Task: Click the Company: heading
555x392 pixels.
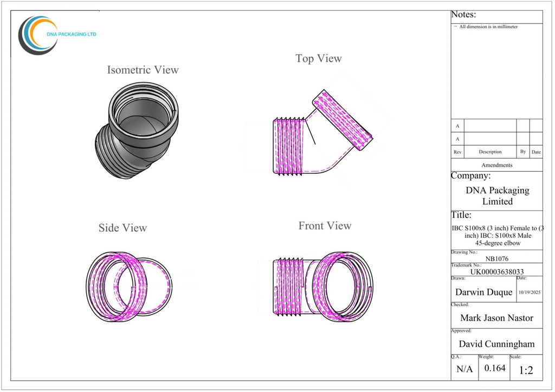Action: tap(471, 175)
